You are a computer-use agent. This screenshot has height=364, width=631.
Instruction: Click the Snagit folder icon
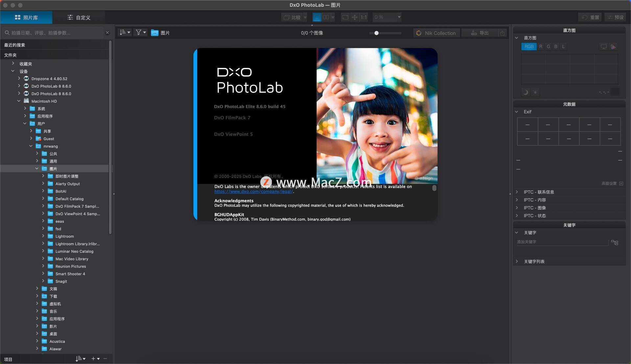click(x=50, y=281)
